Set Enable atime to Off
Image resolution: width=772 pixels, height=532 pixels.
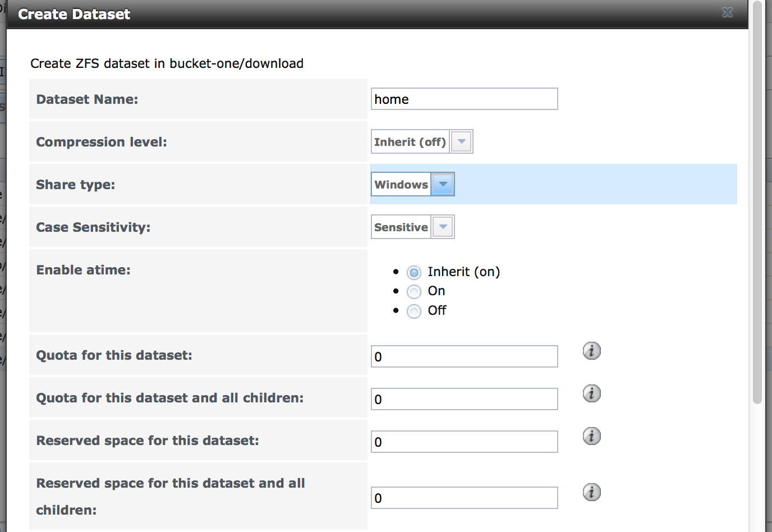[x=414, y=311]
